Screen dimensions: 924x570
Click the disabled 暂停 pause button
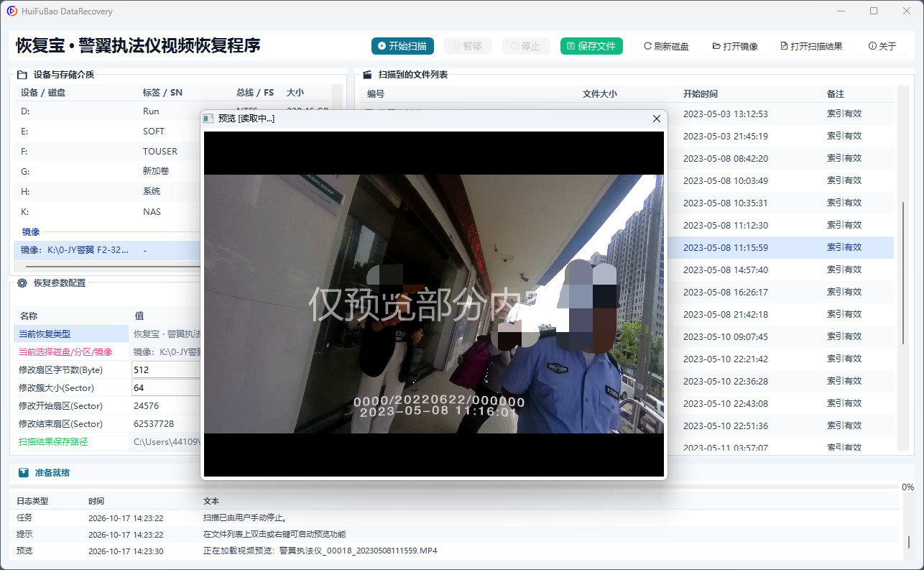click(468, 46)
